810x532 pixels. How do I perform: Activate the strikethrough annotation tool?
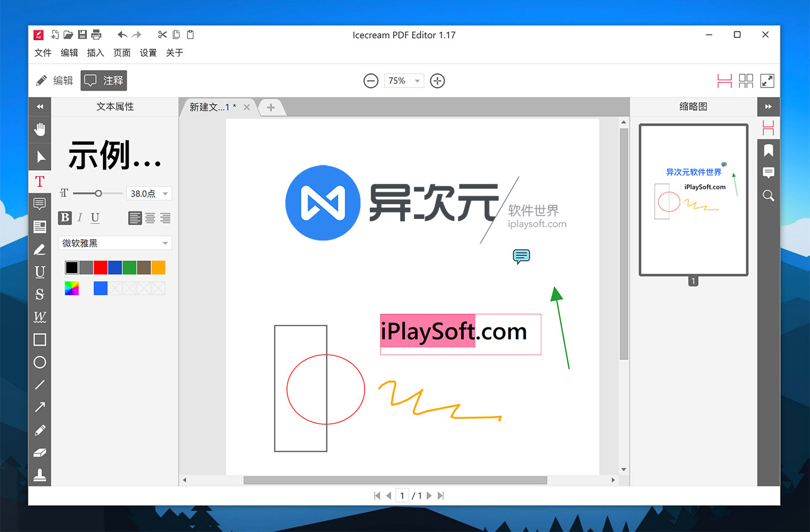pyautogui.click(x=39, y=294)
